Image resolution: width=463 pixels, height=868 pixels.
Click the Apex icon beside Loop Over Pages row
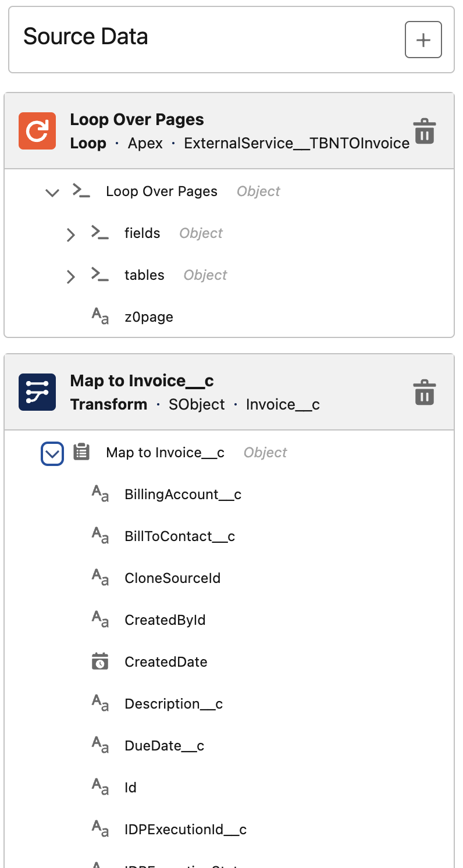click(x=81, y=191)
